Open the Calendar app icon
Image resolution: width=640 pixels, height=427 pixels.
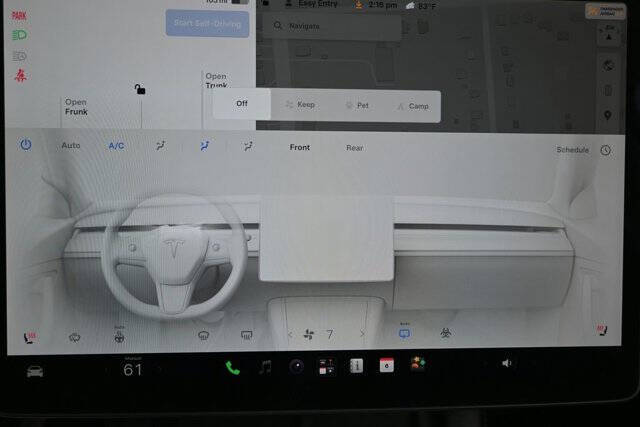387,365
